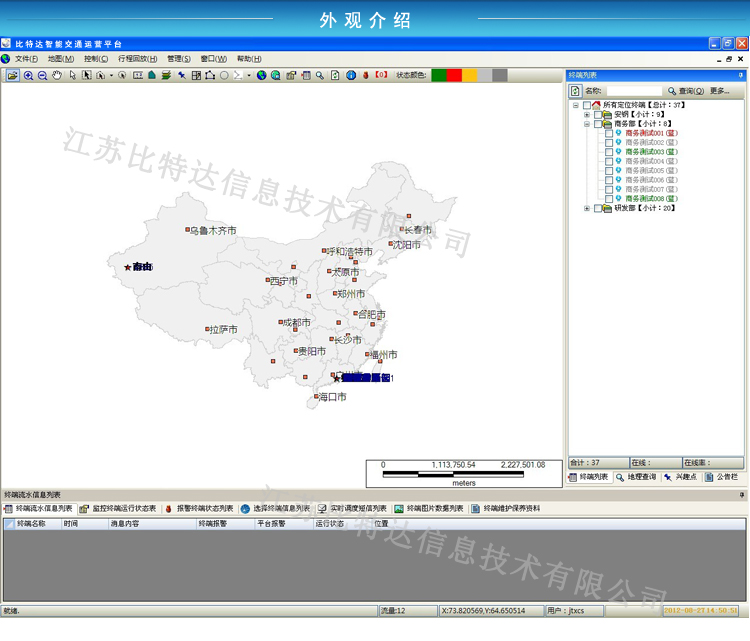Select the polygon drawing tool

pyautogui.click(x=210, y=75)
